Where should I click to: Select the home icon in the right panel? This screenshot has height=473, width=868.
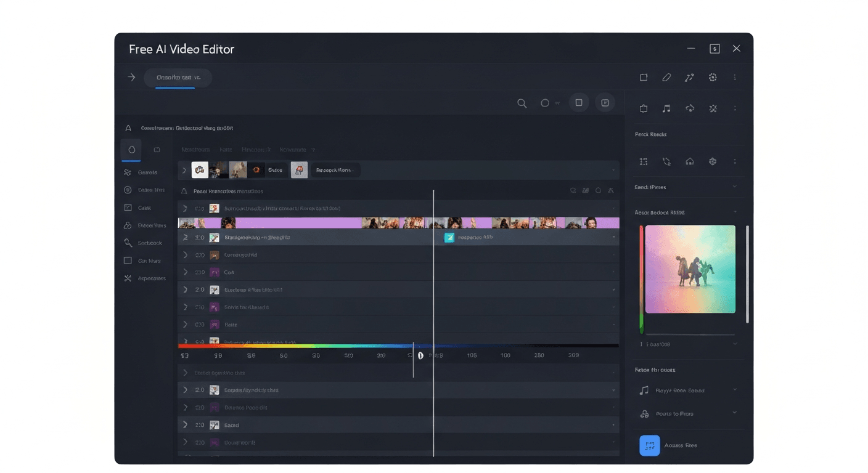pos(689,161)
